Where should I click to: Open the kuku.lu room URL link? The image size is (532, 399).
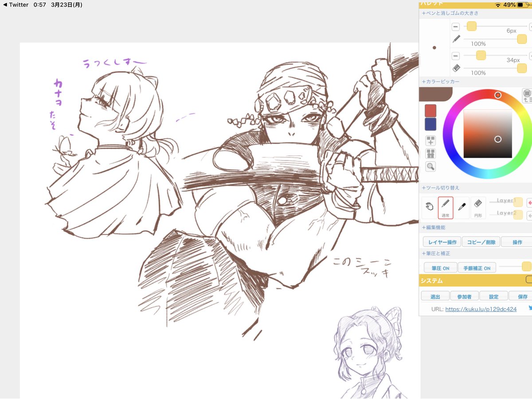481,309
